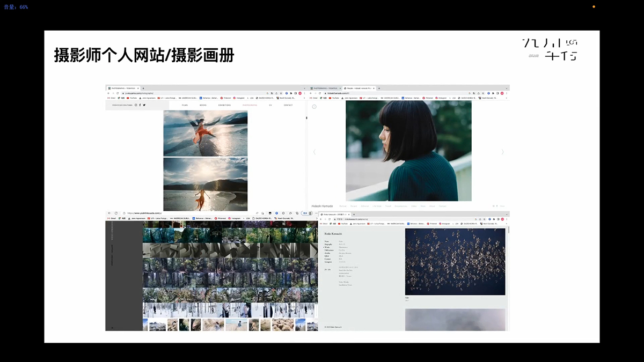Image resolution: width=644 pixels, height=362 pixels.
Task: Open dancer in orange dress upper photo
Action: pos(206,134)
